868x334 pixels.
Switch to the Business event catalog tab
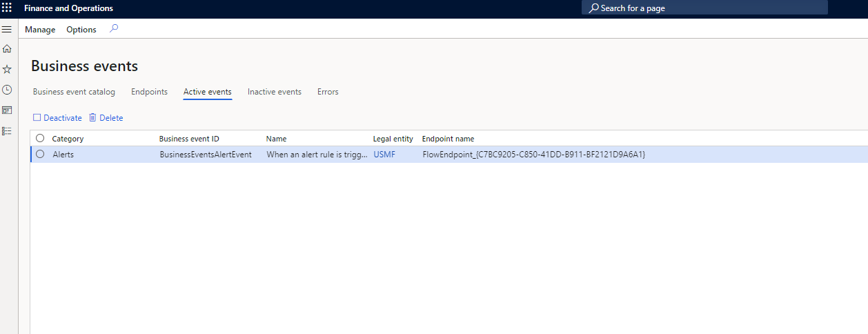click(74, 92)
